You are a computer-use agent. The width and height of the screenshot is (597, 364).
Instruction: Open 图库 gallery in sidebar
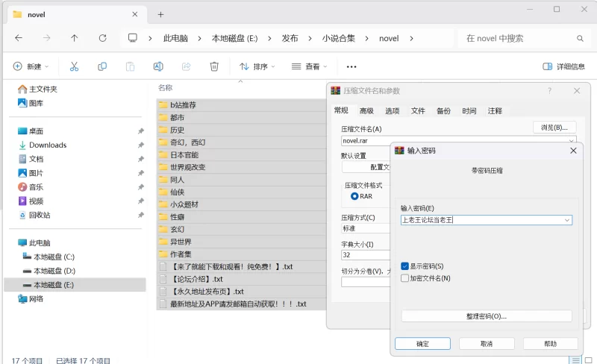click(31, 103)
